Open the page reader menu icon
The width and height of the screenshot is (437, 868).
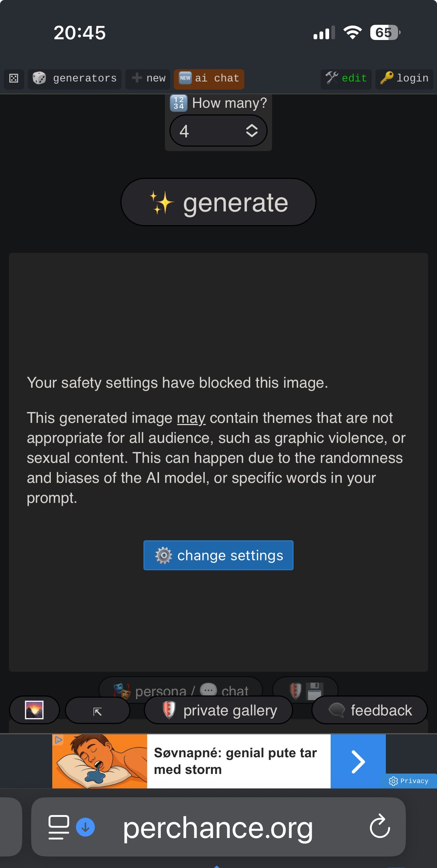tap(59, 827)
